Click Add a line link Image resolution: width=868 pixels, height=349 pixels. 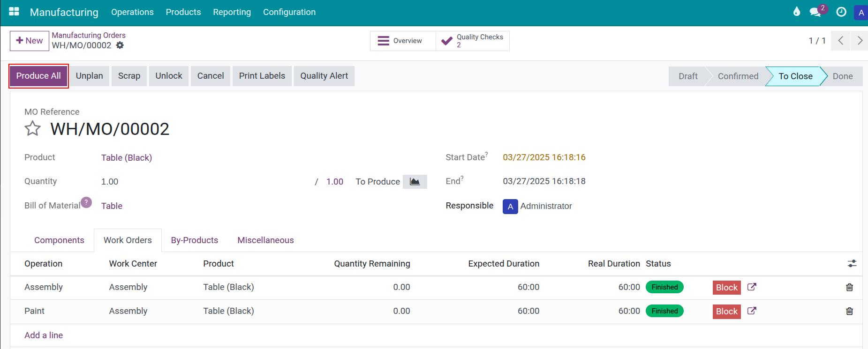tap(44, 335)
